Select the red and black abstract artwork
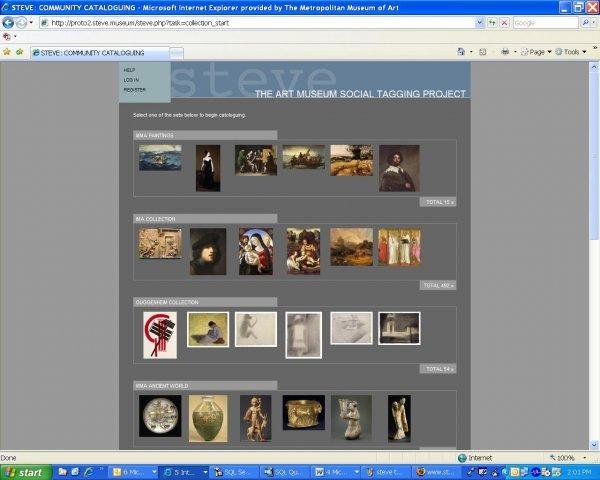 (160, 335)
